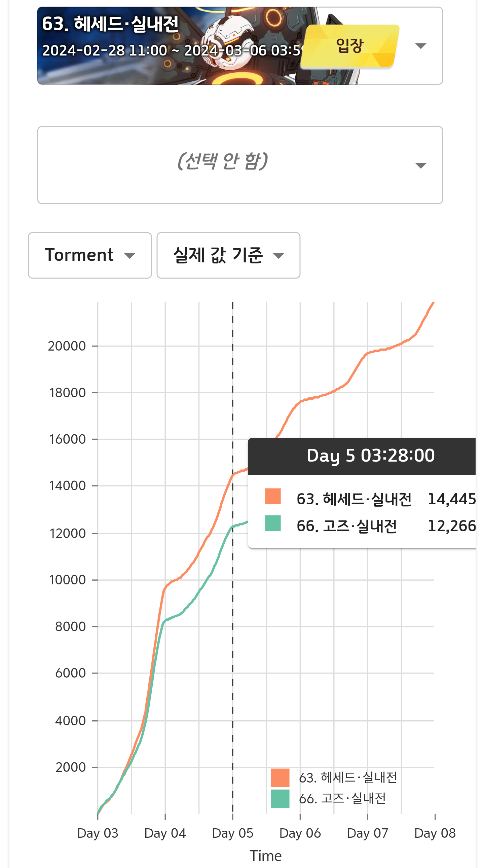Expand the raid selector dropdown arrow

pyautogui.click(x=420, y=46)
